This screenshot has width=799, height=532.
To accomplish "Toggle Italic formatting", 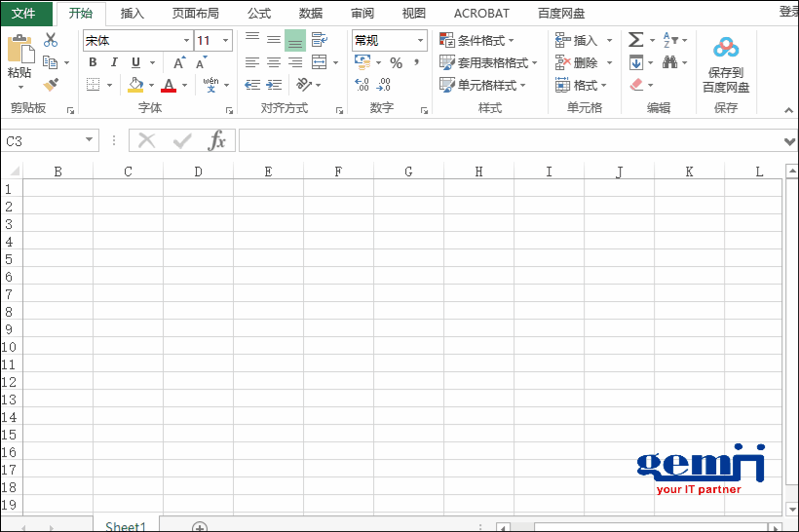I will pos(114,62).
